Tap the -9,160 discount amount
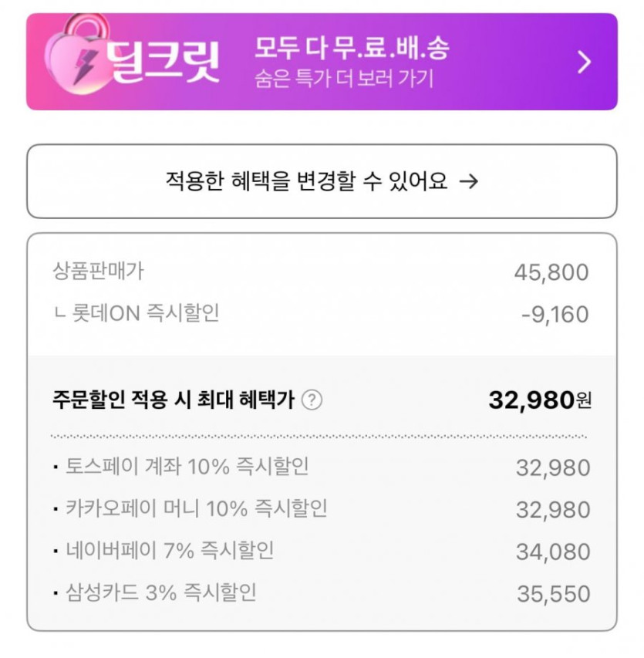The image size is (644, 658). pos(555,314)
